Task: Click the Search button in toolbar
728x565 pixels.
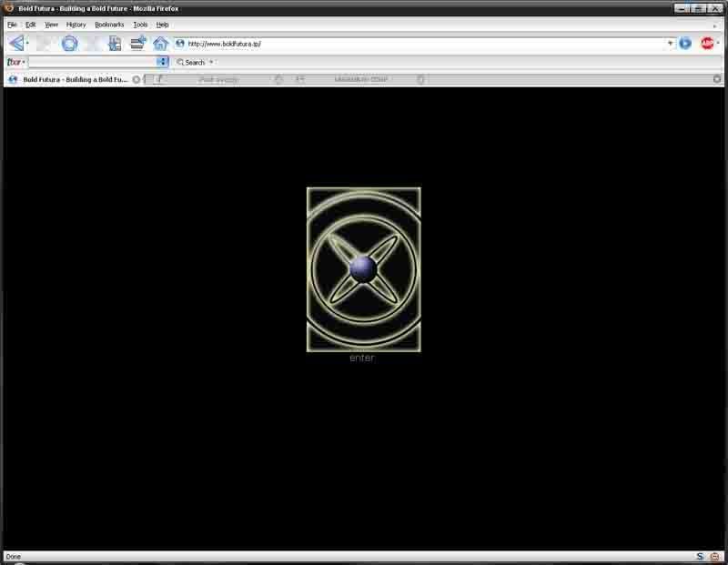Action: click(x=191, y=62)
